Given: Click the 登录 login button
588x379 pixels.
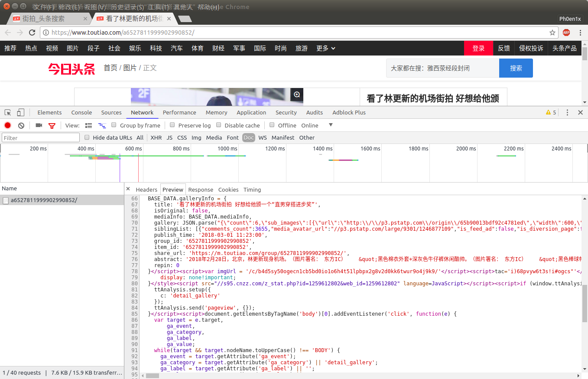Looking at the screenshot, I should pyautogui.click(x=478, y=48).
